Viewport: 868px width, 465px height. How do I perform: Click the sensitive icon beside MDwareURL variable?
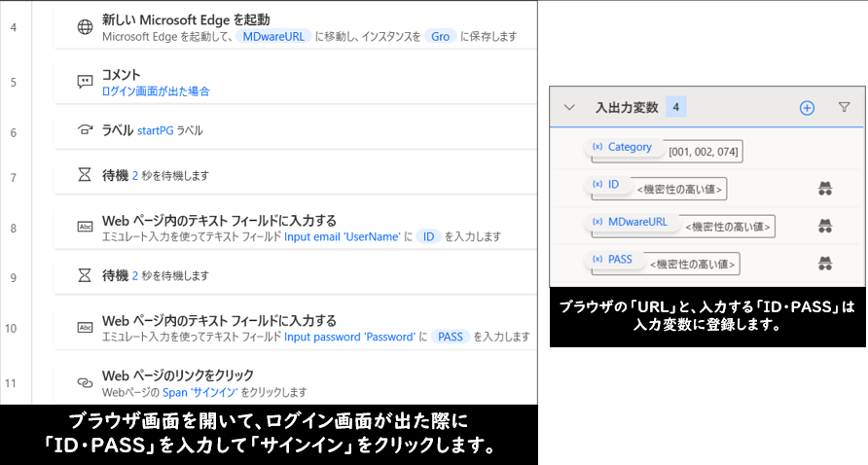825,226
